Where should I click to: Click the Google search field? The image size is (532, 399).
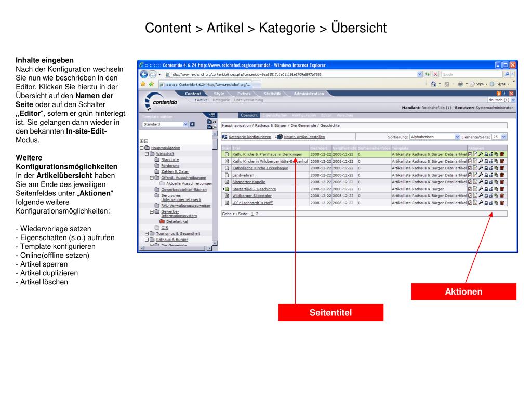coord(472,74)
